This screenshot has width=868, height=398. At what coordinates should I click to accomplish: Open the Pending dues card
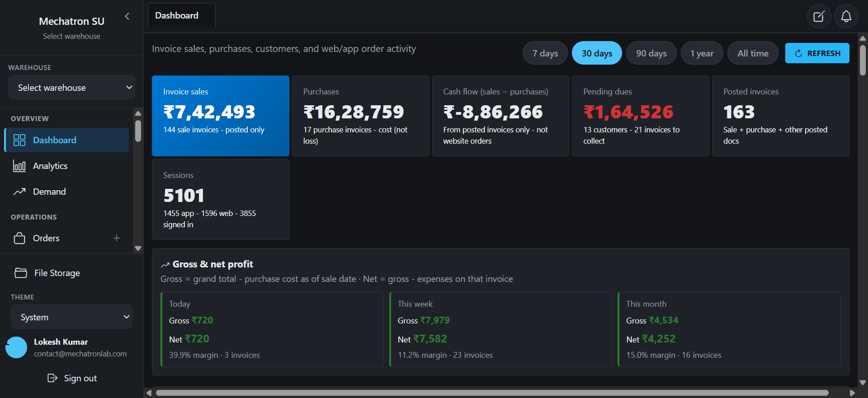(x=641, y=116)
